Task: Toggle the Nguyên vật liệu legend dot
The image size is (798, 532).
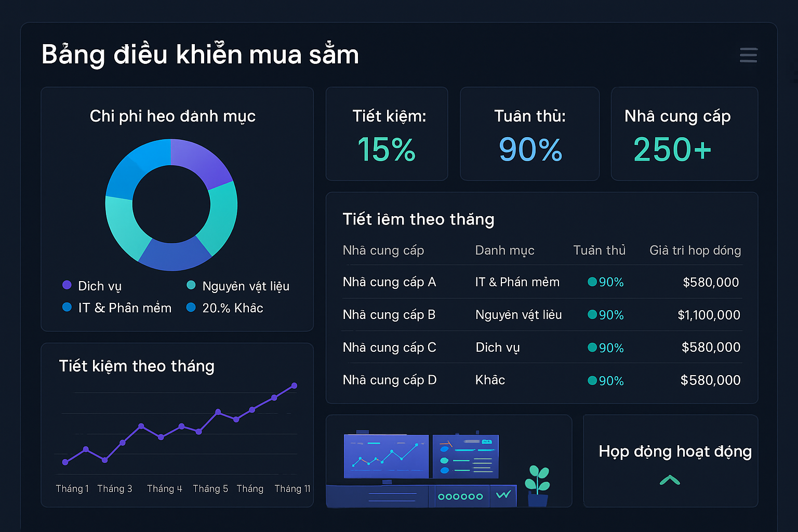Action: coord(191,285)
